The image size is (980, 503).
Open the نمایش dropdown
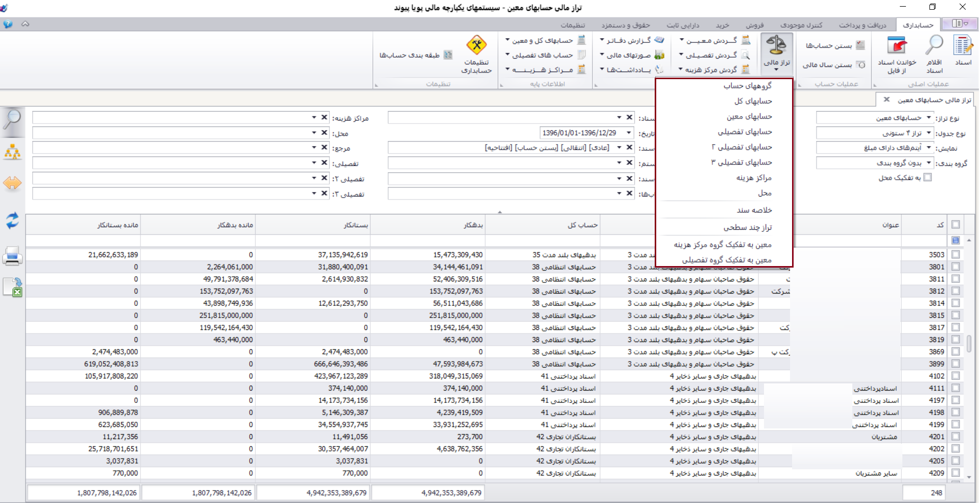929,148
